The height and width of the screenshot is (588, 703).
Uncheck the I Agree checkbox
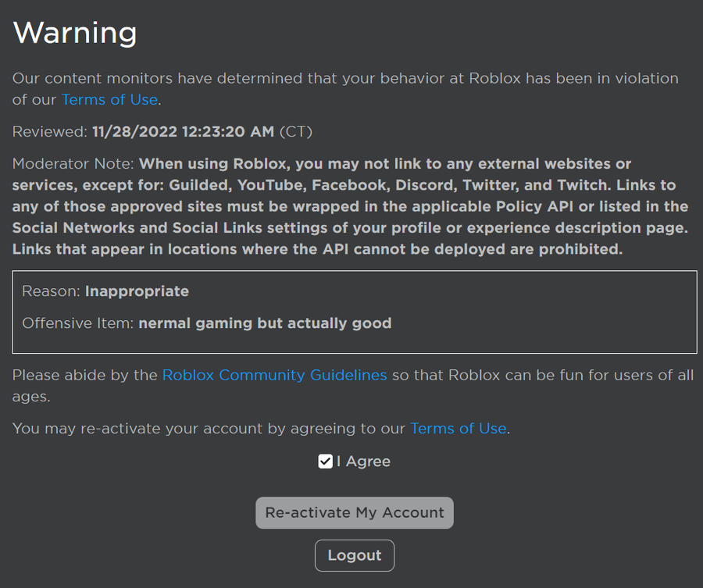point(326,461)
